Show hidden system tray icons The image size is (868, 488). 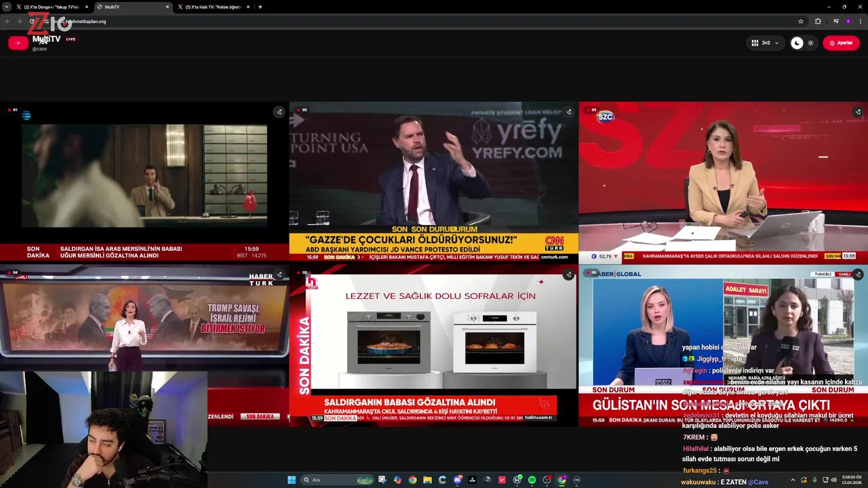(x=793, y=480)
